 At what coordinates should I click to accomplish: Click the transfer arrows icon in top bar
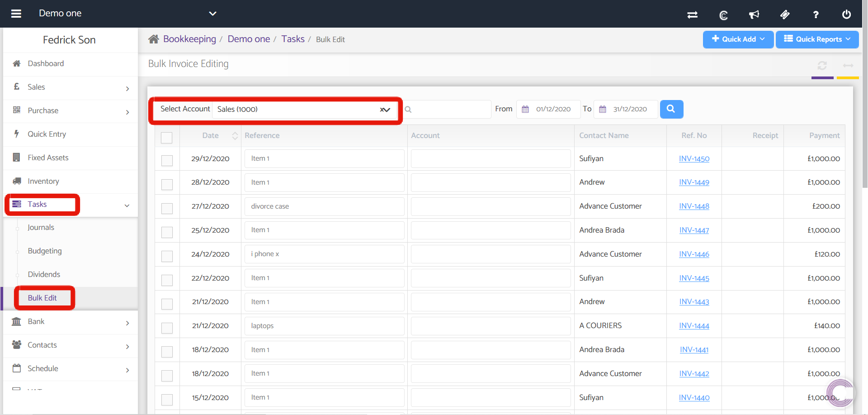[692, 14]
